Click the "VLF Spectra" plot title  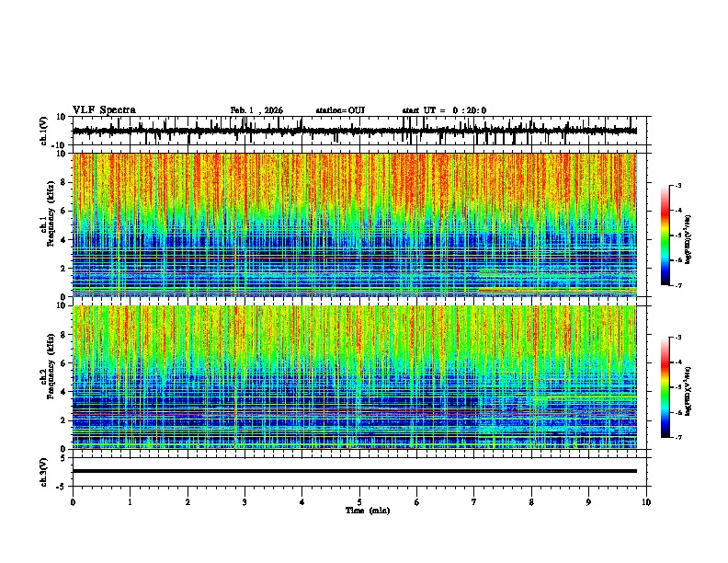[x=104, y=110]
